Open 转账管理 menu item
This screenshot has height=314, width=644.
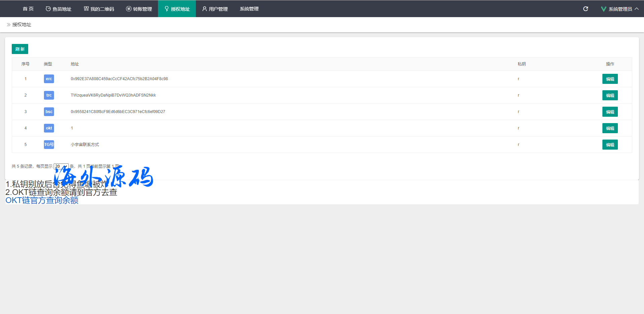(139, 9)
